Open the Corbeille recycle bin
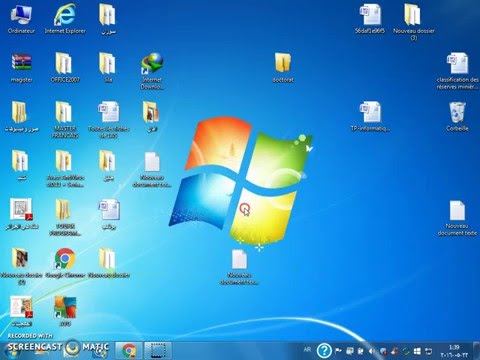 click(457, 117)
